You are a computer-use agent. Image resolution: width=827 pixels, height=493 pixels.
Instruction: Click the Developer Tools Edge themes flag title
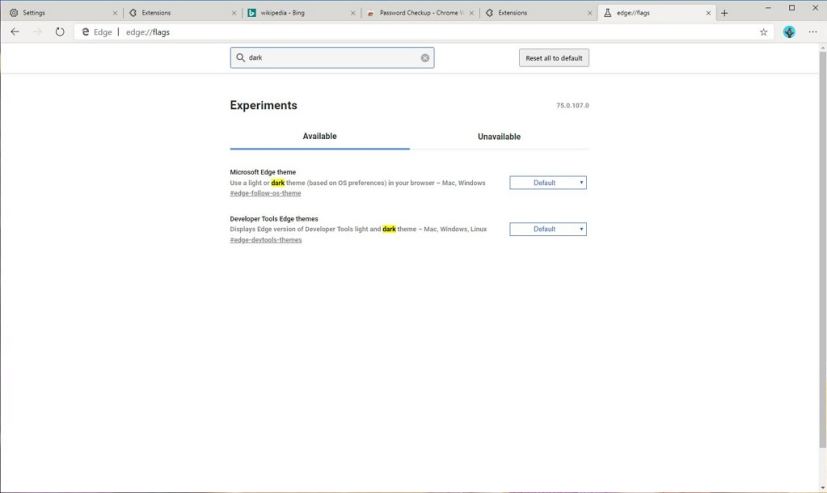click(274, 218)
